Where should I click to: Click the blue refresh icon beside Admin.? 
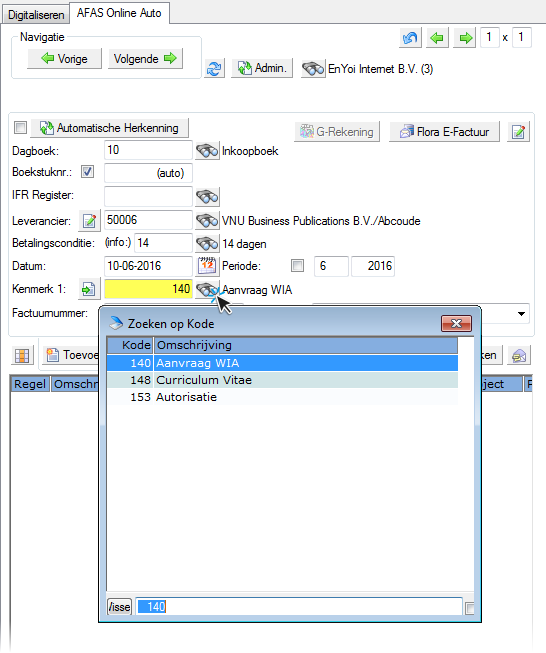[x=214, y=68]
